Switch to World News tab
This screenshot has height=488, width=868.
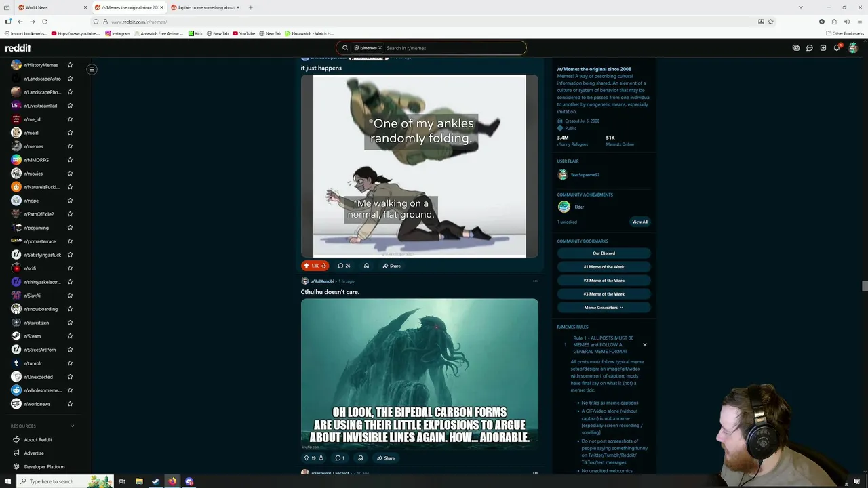[51, 7]
